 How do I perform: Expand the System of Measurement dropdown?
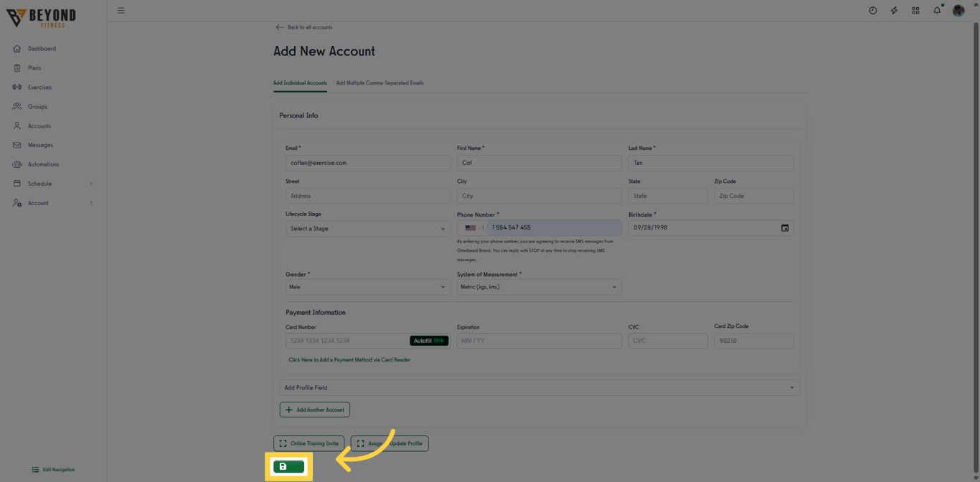pyautogui.click(x=539, y=286)
